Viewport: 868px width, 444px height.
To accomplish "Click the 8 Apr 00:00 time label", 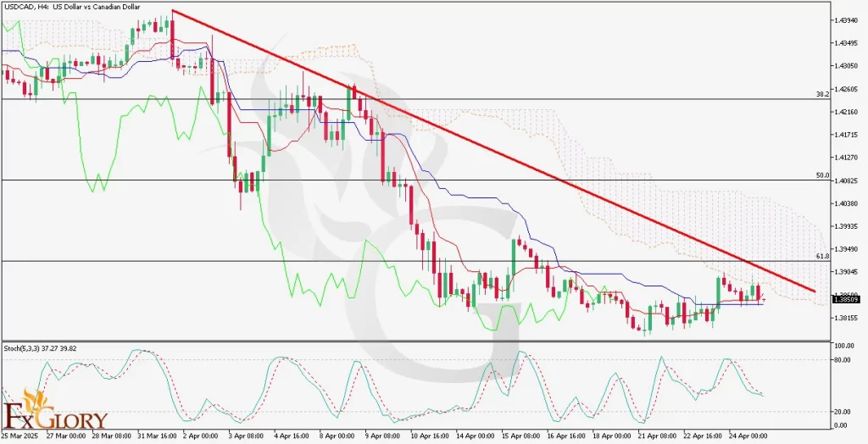I will pyautogui.click(x=338, y=436).
